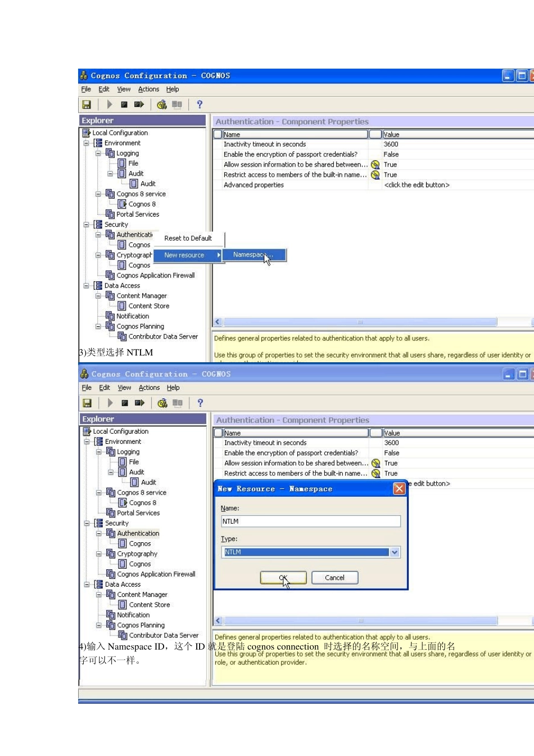Screen dimensions: 534x756
Task: Click Cognos 8 node icon in lower tree
Action: coord(123,503)
